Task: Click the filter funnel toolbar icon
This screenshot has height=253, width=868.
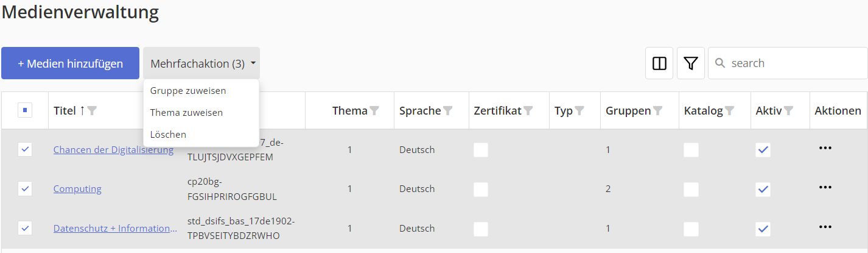Action: click(690, 63)
